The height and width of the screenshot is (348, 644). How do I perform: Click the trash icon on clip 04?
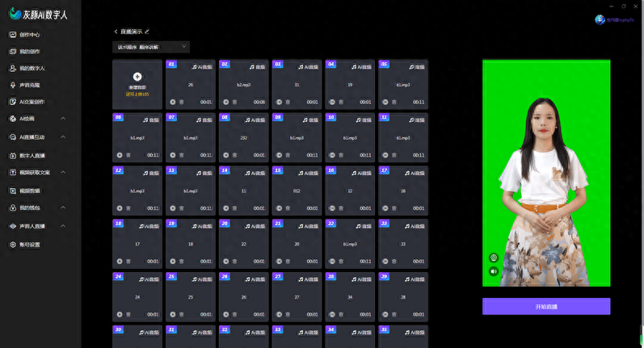coord(341,103)
